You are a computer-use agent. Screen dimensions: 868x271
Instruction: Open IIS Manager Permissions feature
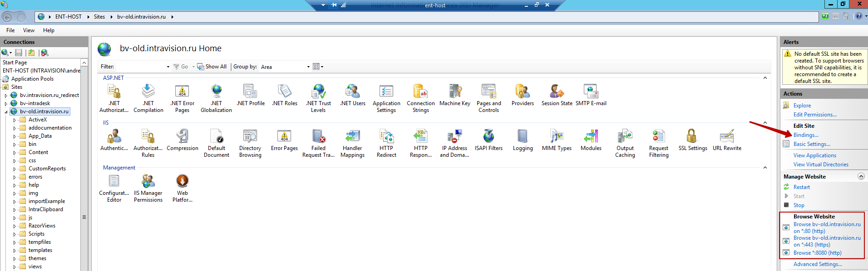[x=148, y=188]
